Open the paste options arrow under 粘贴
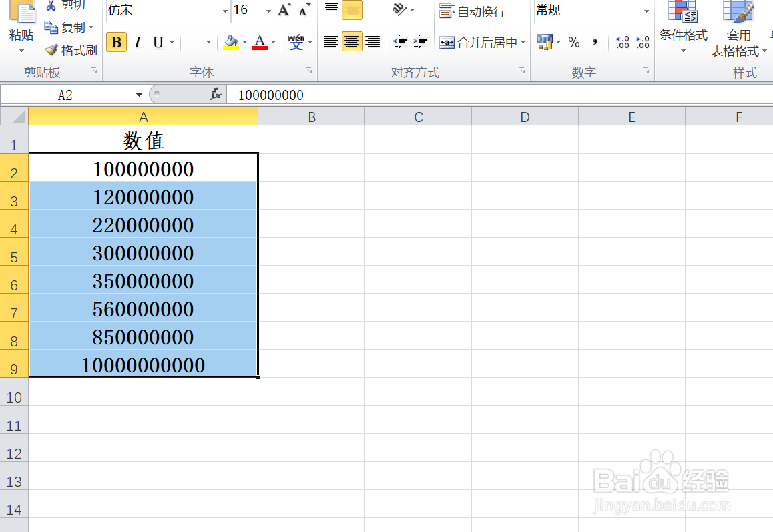The image size is (773, 532). point(21,51)
